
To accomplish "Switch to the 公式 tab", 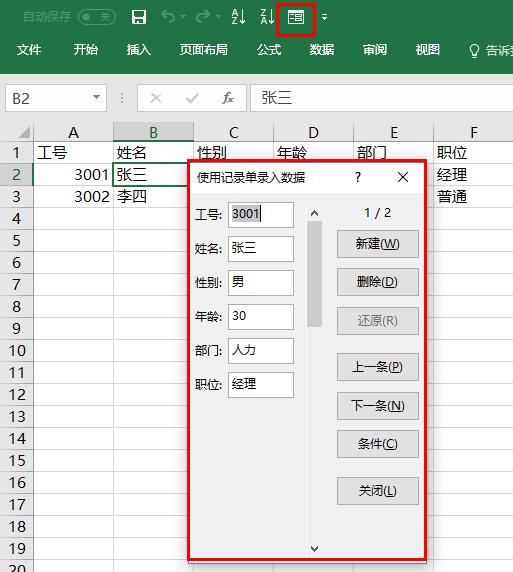I will (269, 50).
